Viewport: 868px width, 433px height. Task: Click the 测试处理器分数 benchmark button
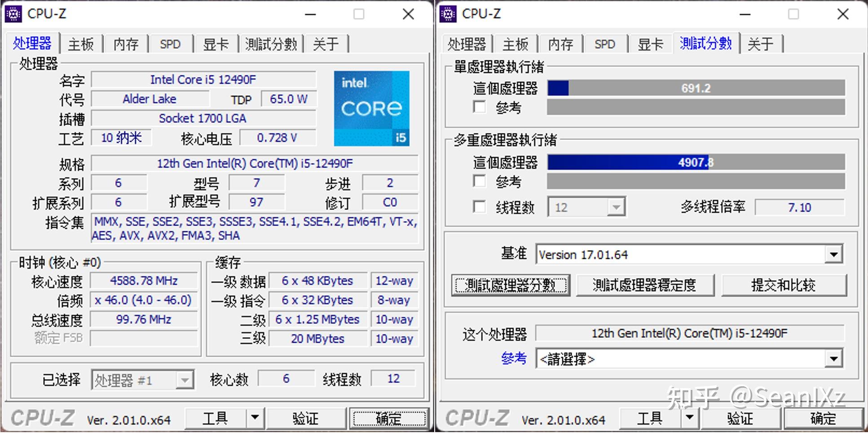point(511,285)
